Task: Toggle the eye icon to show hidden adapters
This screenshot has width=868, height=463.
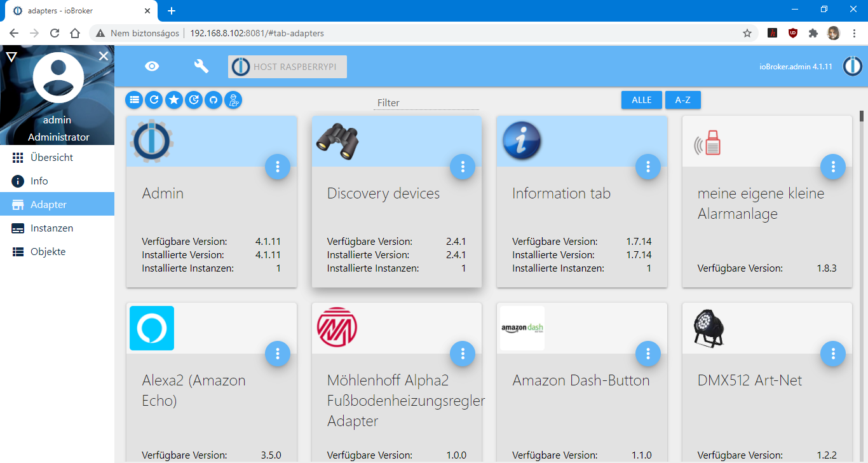Action: [152, 66]
